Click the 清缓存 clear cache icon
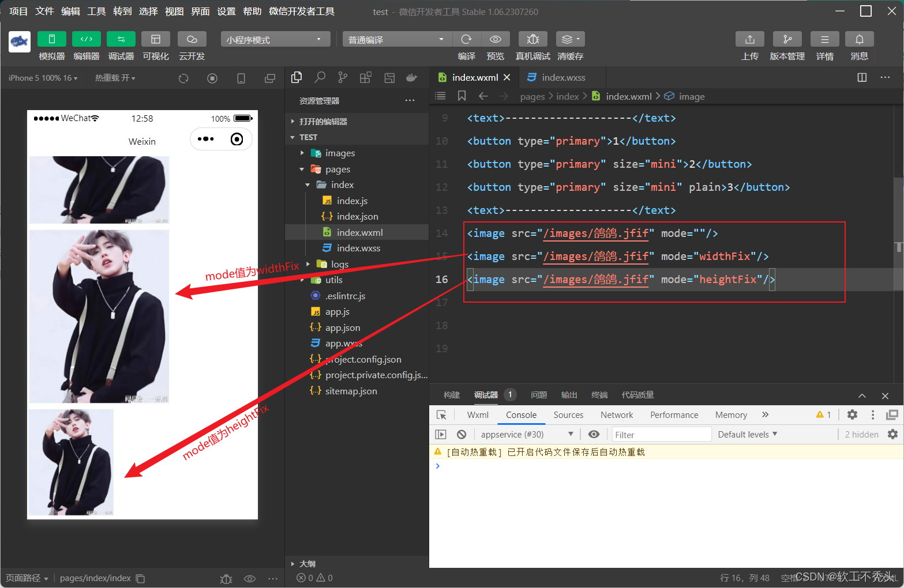This screenshot has width=904, height=588. click(x=570, y=39)
